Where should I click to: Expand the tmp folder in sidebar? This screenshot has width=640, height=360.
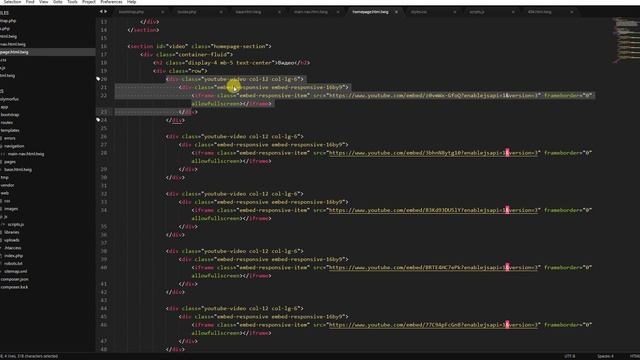[x=4, y=177]
